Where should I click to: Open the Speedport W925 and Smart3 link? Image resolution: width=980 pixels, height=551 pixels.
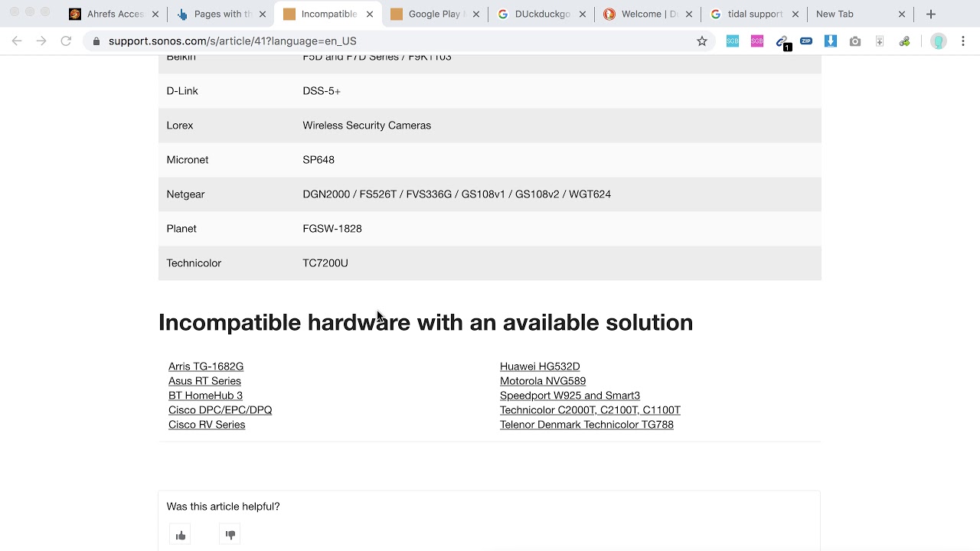570,396
